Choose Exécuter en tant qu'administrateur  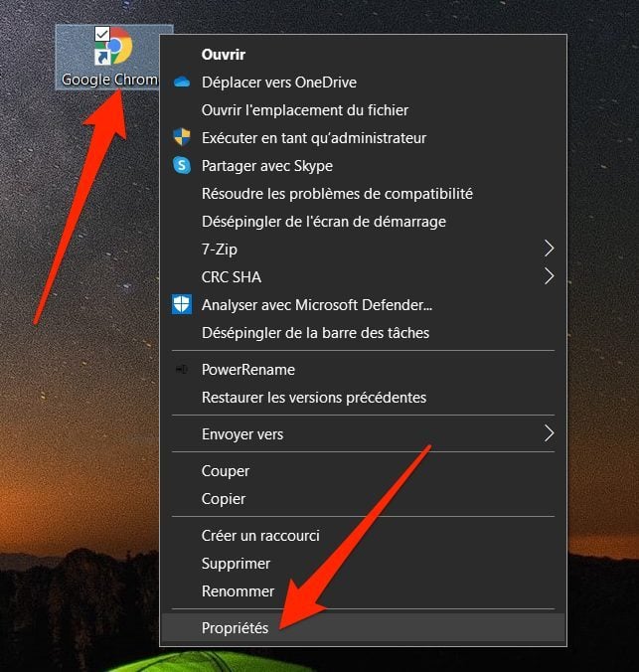(x=364, y=138)
